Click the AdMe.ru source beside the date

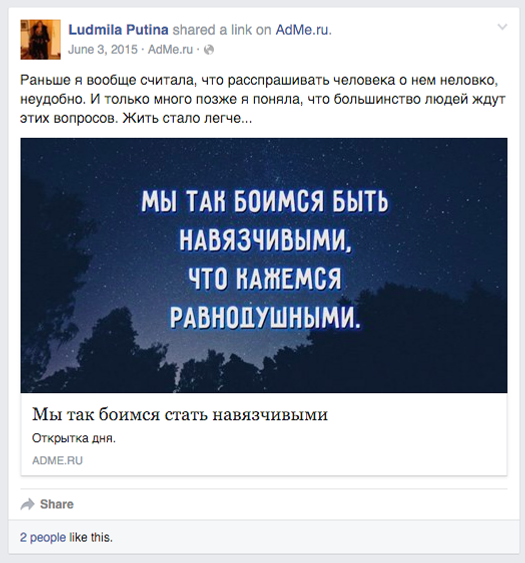170,50
